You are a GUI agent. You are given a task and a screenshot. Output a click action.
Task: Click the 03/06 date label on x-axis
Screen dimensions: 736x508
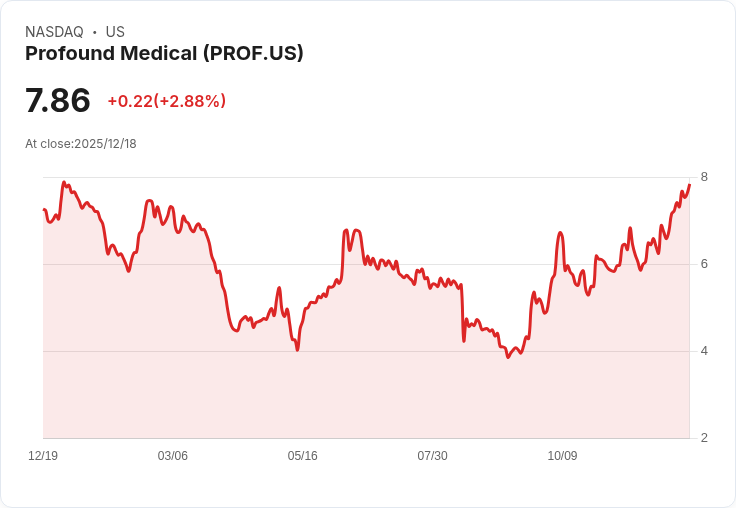point(172,456)
